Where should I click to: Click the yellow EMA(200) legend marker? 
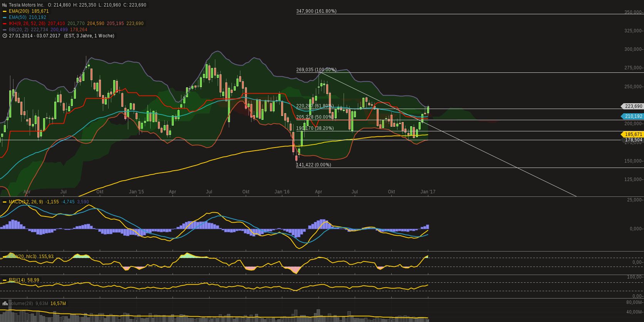coord(5,11)
